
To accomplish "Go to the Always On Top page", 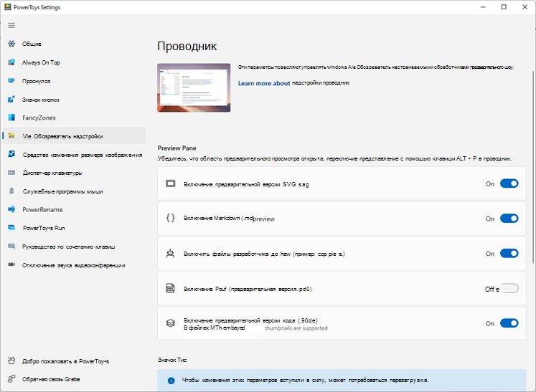I will (74, 62).
